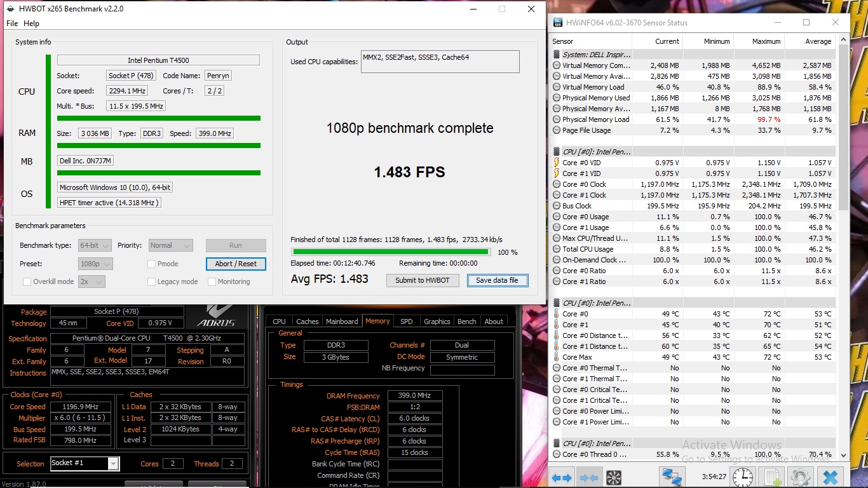
Task: Click the thermometer icon beside Core Max
Action: pyautogui.click(x=557, y=357)
